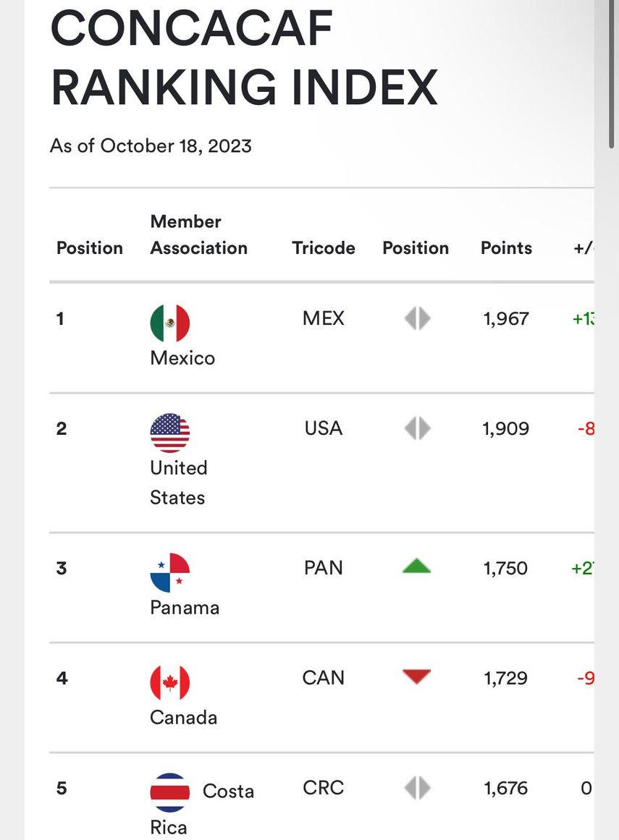Click the United States country name
The image size is (619, 840).
(x=178, y=483)
